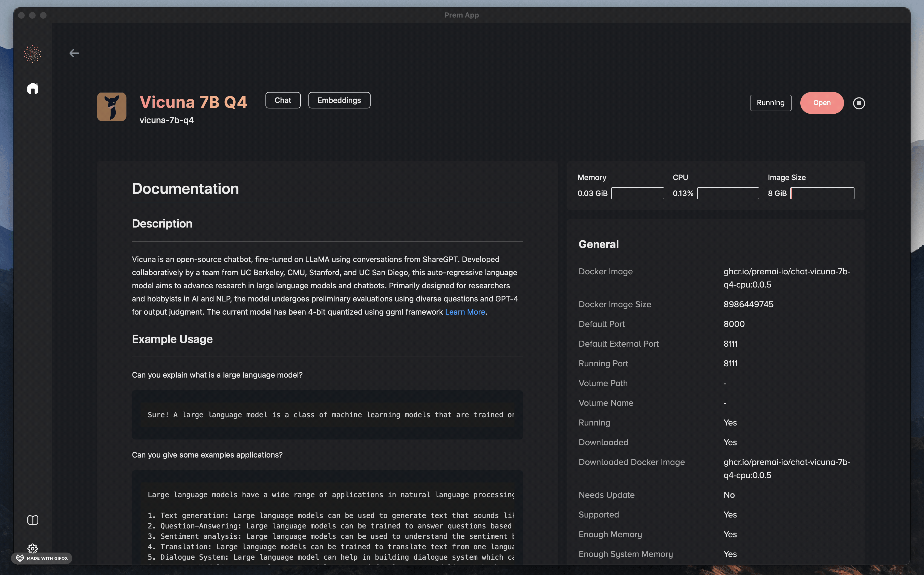The image size is (924, 575).
Task: Click the first example code block
Action: click(x=327, y=415)
